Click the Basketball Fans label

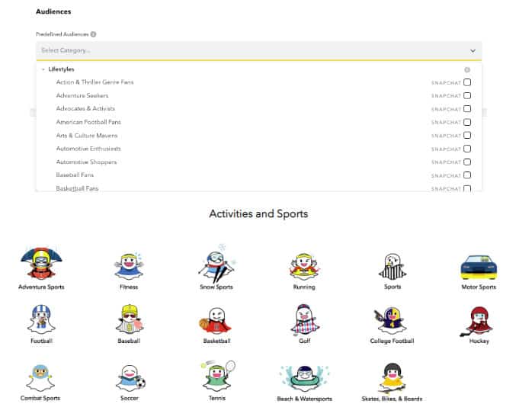coord(77,188)
